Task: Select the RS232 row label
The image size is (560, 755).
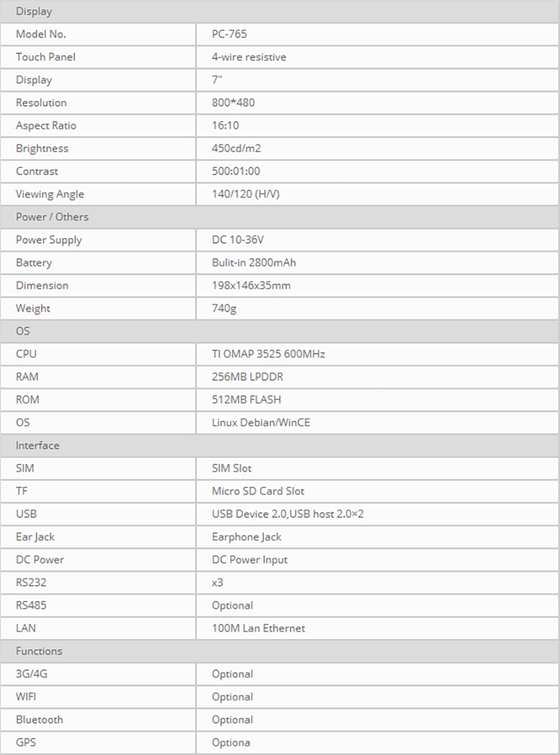Action: point(31,582)
